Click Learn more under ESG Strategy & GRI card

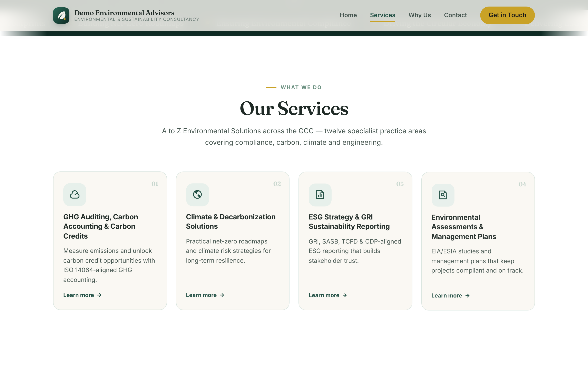[328, 295]
